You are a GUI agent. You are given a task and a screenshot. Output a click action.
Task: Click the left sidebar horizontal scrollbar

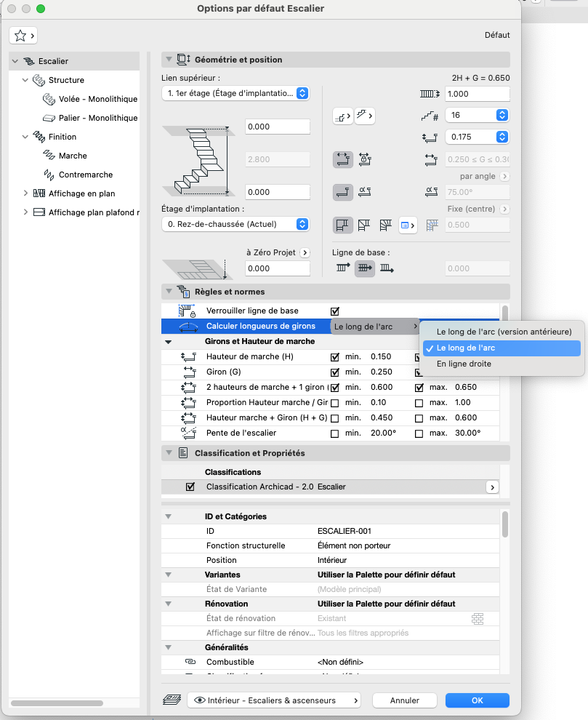pyautogui.click(x=57, y=703)
